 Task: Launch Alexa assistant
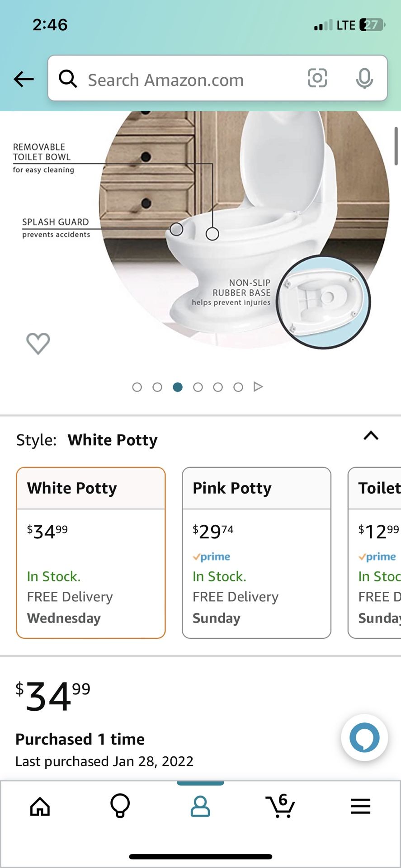364,737
